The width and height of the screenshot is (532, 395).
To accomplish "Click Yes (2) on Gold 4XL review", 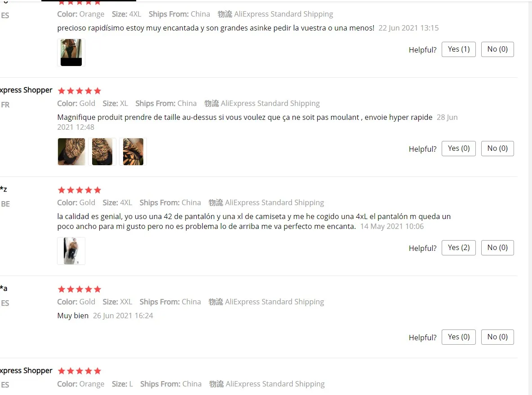I will click(x=459, y=248).
